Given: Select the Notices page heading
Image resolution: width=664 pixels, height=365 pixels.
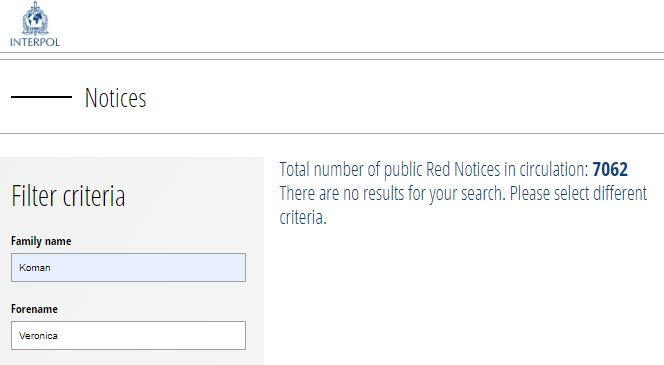Looking at the screenshot, I should click(115, 98).
